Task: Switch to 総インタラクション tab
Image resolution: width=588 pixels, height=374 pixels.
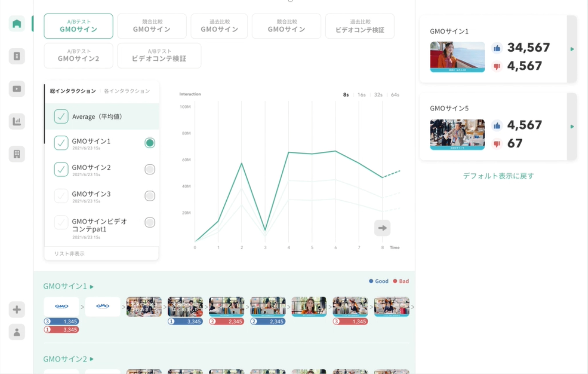Action: [x=73, y=91]
